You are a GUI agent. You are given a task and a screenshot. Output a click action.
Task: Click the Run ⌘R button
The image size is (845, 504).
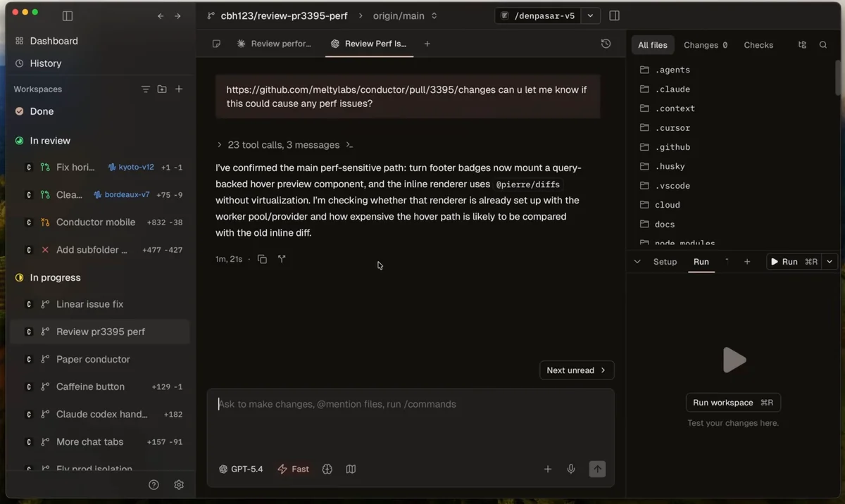pyautogui.click(x=794, y=262)
